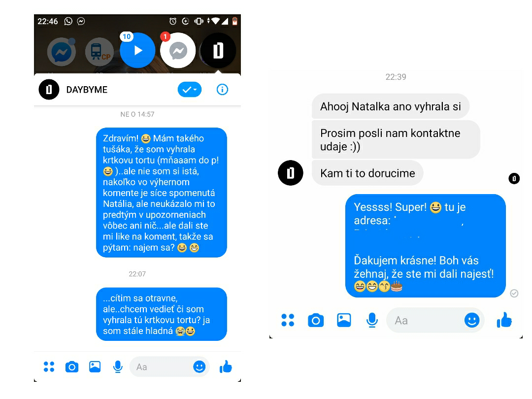Screen dimensions: 532x399
Task: Open the DAYBYME profile avatar in the header
Action: click(49, 90)
